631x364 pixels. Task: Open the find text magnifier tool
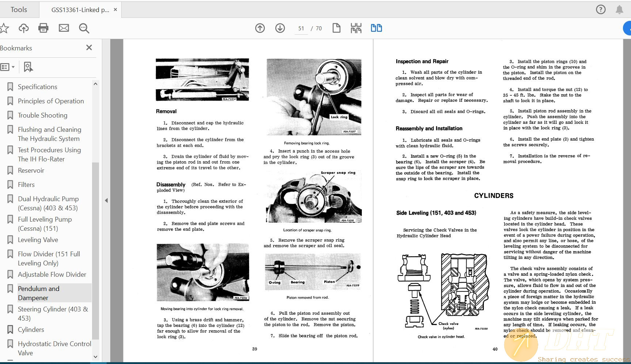click(84, 28)
